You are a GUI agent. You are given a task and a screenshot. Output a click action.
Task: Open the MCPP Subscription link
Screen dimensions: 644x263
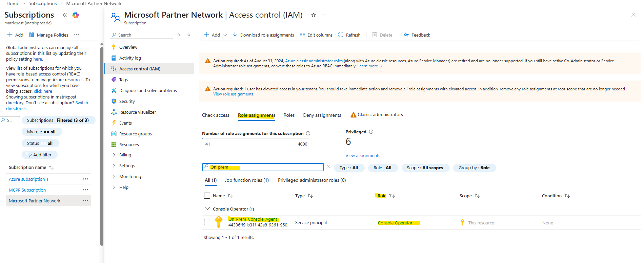pos(27,190)
